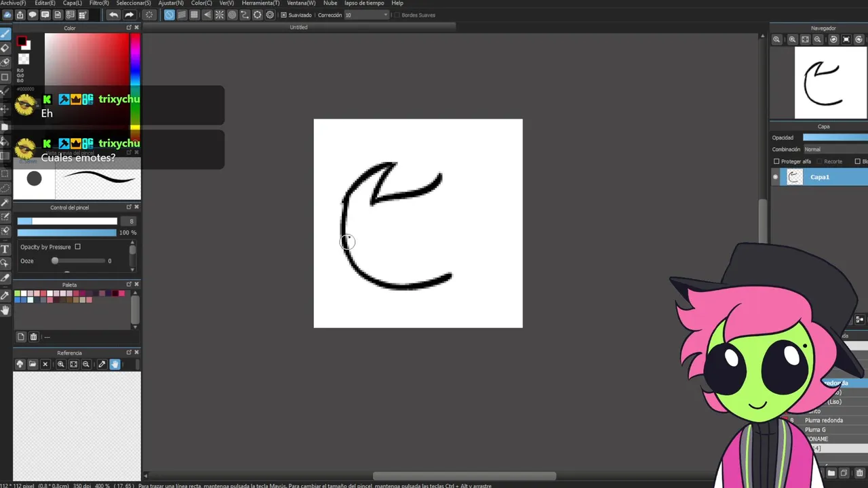Click the rainbow hue strip
868x488 pixels.
(135, 81)
